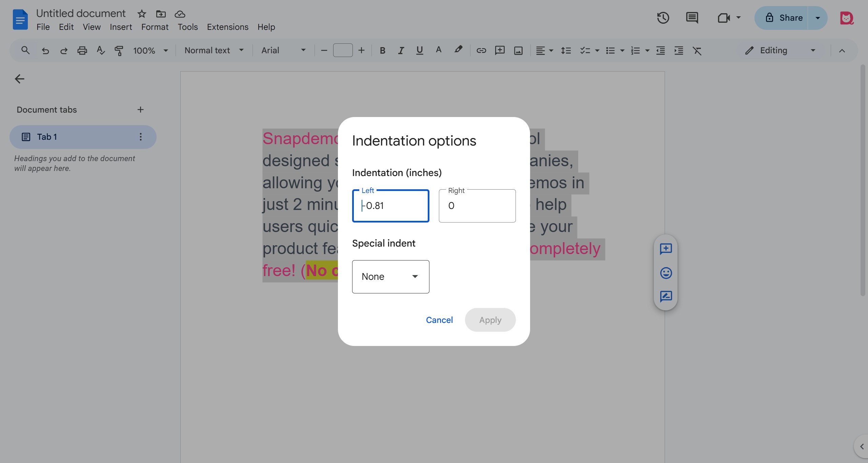The image size is (868, 463).
Task: Open the text alignment dropdown
Action: tap(544, 51)
